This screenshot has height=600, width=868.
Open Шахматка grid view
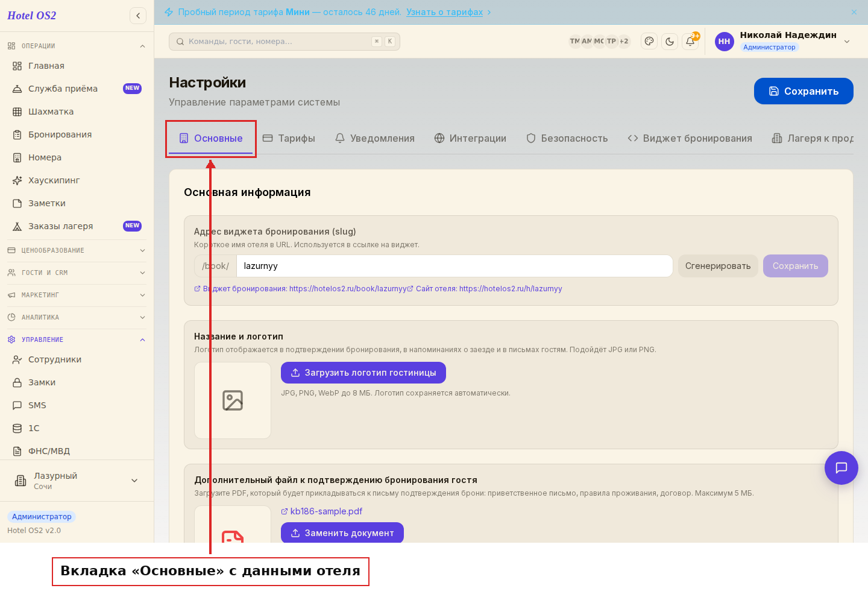pyautogui.click(x=77, y=112)
